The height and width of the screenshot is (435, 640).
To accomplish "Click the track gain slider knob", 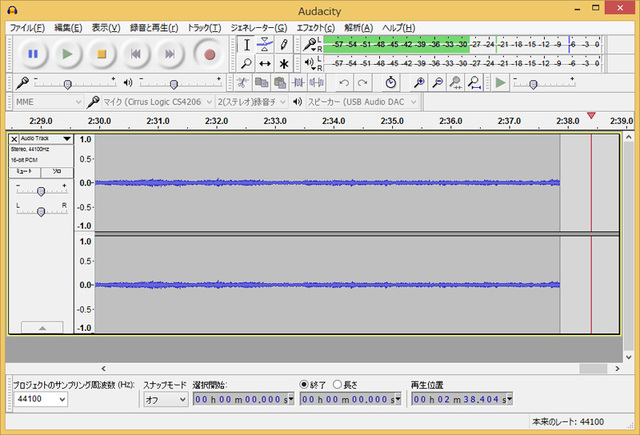I will point(41,191).
